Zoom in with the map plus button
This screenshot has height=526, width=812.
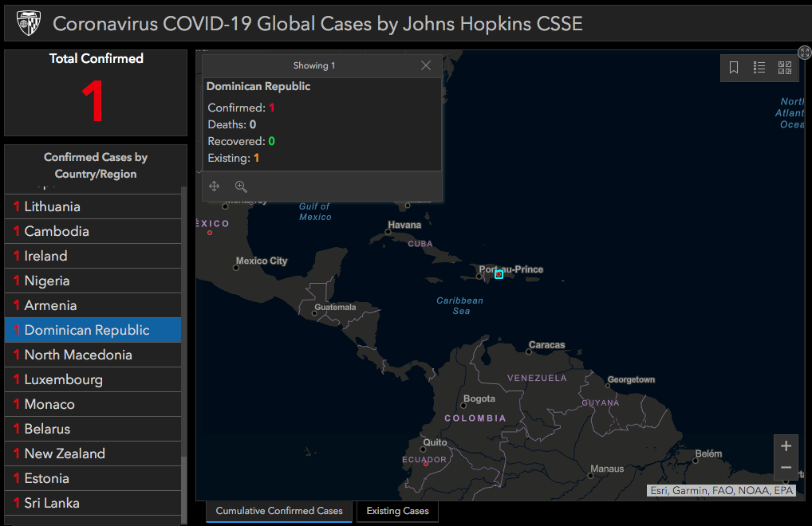pos(786,446)
